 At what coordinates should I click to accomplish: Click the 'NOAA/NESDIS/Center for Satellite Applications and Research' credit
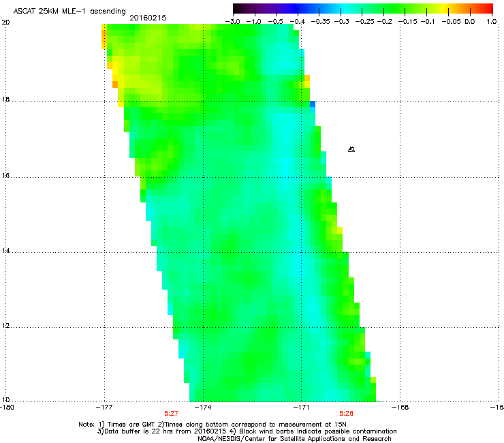[x=294, y=439]
